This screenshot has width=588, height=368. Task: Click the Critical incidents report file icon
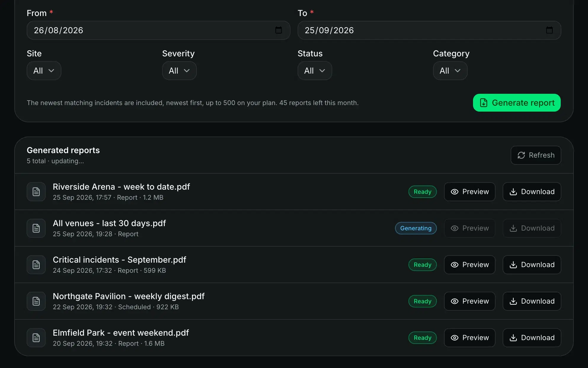point(36,265)
